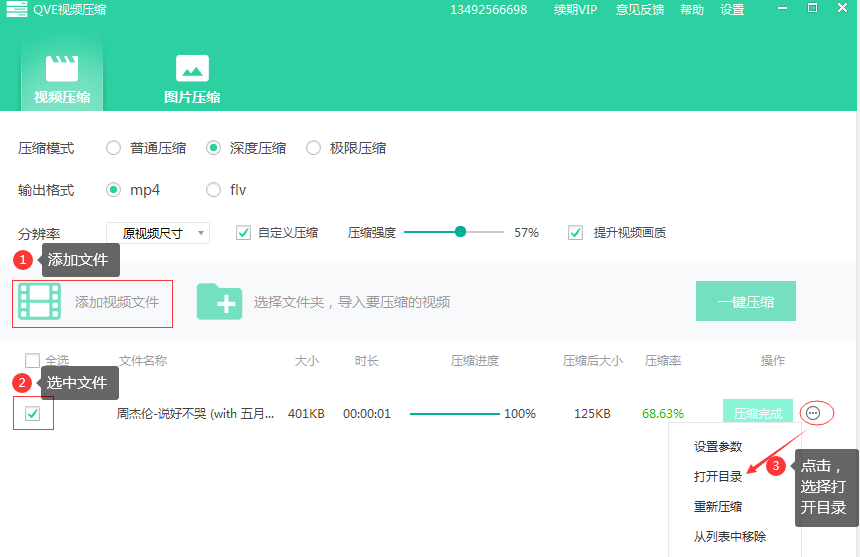This screenshot has width=860, height=557.
Task: Choose 设置参数 from context menu
Action: point(718,446)
